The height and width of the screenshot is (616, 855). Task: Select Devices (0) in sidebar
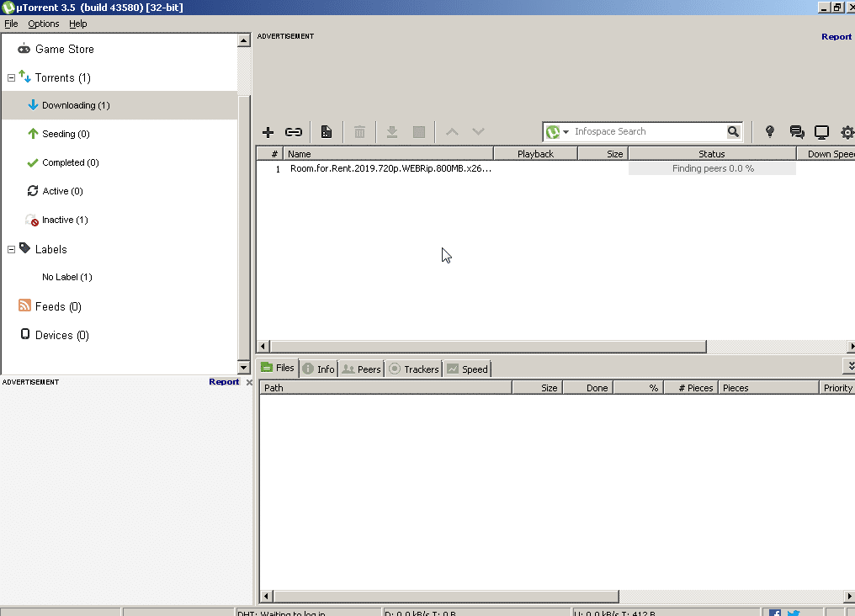54,335
